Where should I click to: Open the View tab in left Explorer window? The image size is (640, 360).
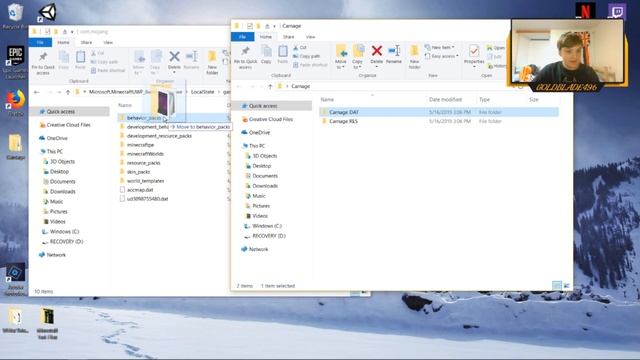tap(108, 42)
